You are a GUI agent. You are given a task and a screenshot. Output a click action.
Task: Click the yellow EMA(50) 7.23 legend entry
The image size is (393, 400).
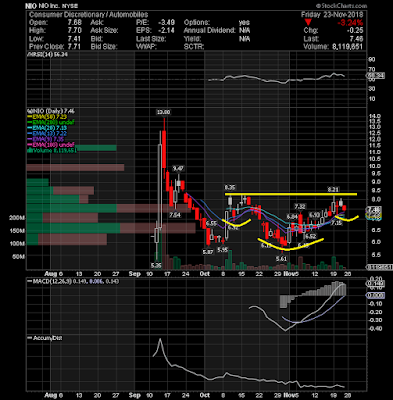(x=47, y=117)
